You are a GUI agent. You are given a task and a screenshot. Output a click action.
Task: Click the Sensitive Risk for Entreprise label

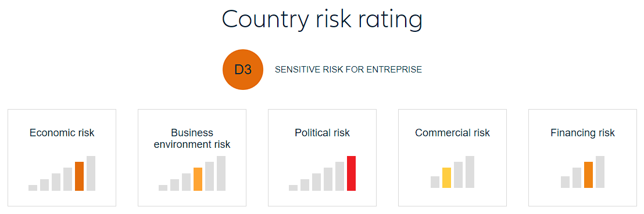(x=348, y=70)
